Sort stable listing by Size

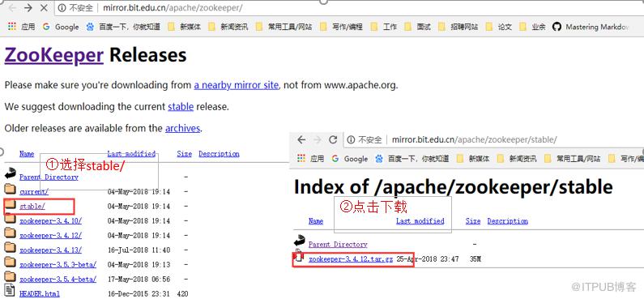(473, 221)
